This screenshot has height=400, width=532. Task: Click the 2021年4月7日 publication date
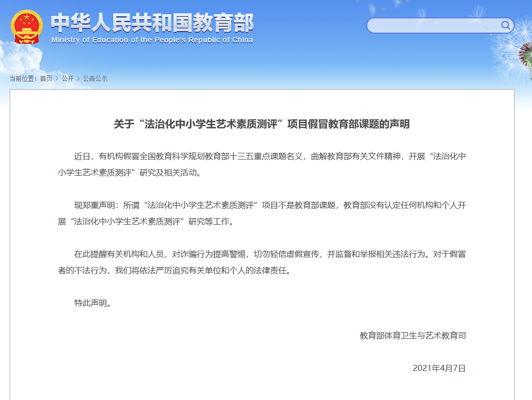point(439,368)
